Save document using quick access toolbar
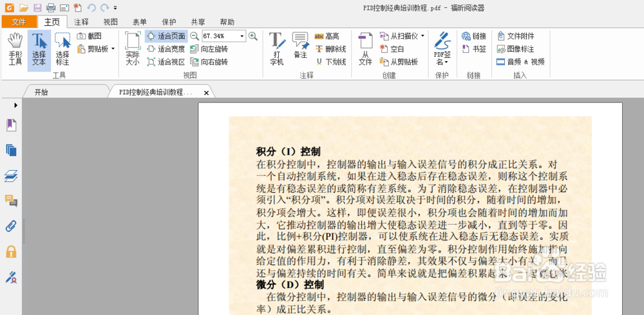Screen dimensions: 644x315 click(x=37, y=7)
